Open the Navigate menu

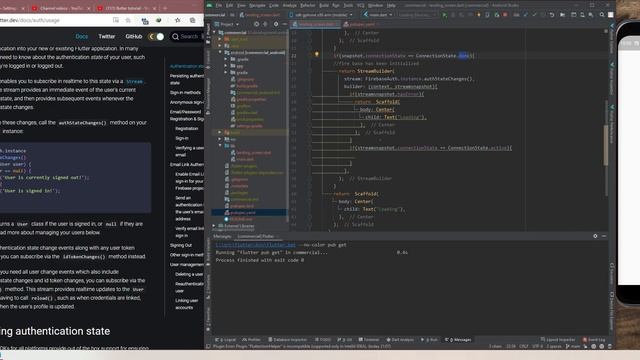click(x=257, y=5)
